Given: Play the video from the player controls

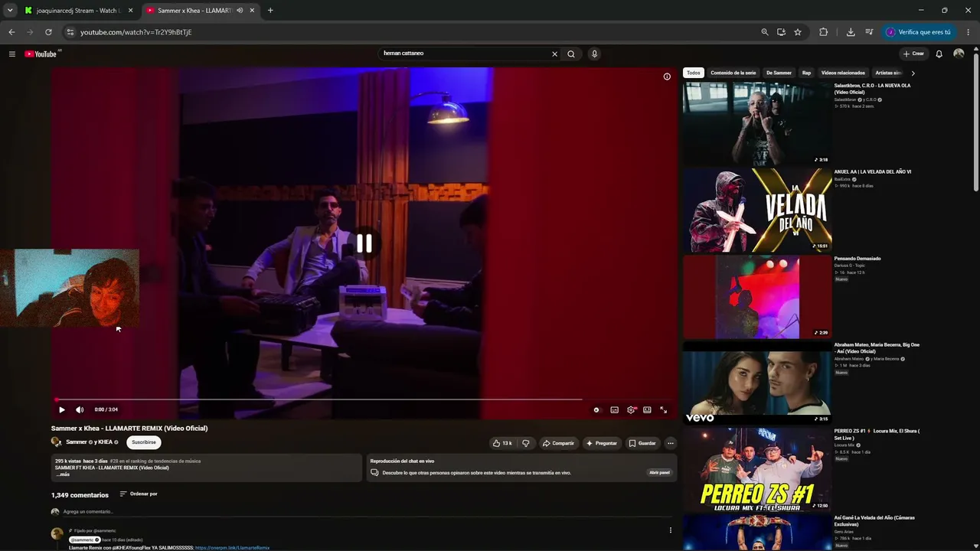Looking at the screenshot, I should click(62, 409).
